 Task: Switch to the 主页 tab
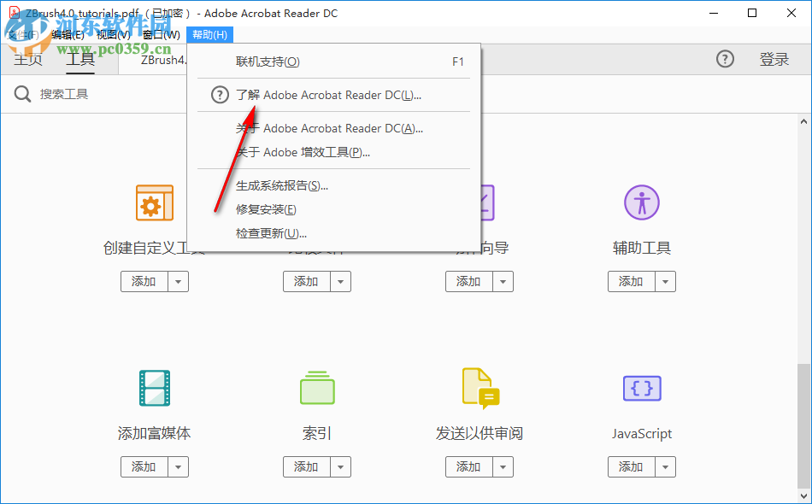pos(28,60)
